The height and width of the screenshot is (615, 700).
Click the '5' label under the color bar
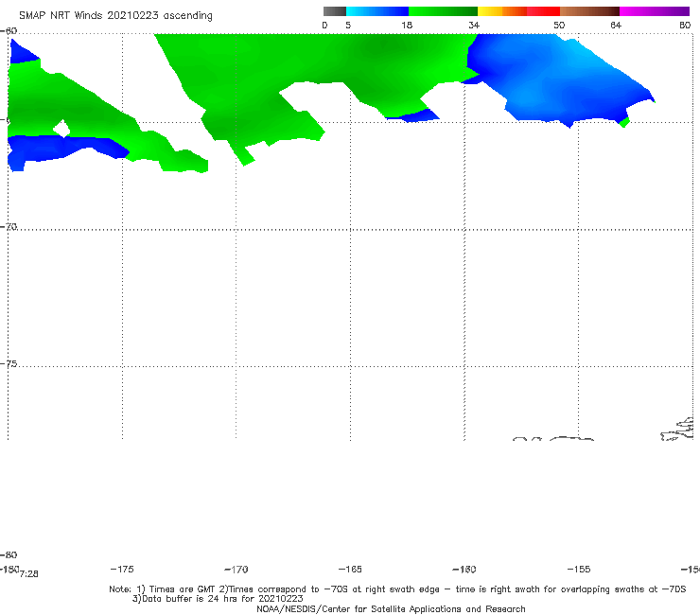click(348, 25)
